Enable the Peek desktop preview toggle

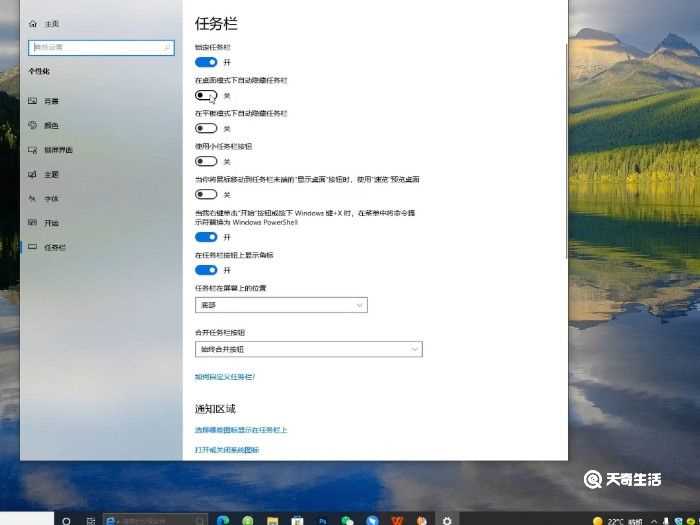coord(206,194)
